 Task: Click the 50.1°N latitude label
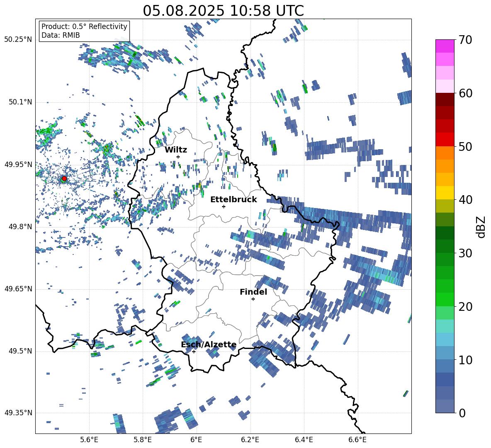[20, 102]
